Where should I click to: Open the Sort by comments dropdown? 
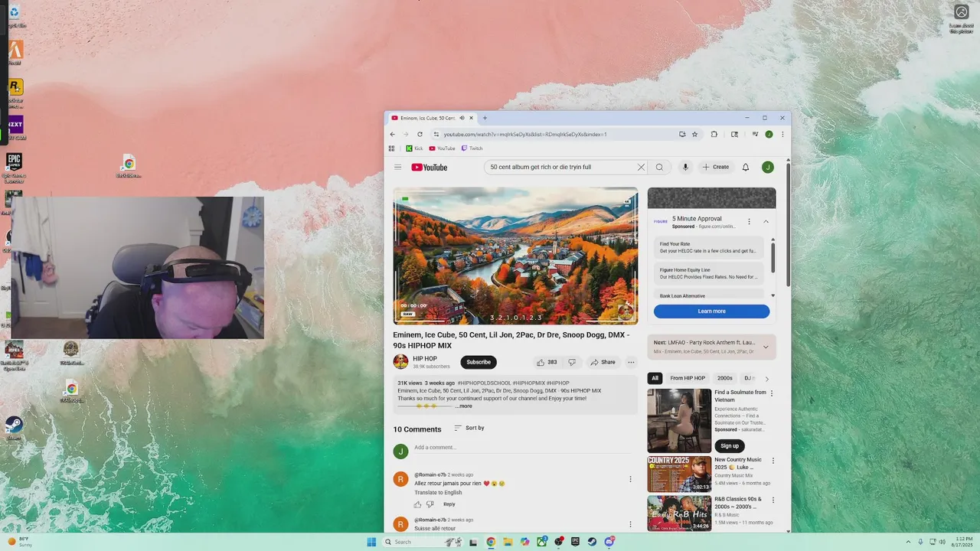(x=469, y=428)
